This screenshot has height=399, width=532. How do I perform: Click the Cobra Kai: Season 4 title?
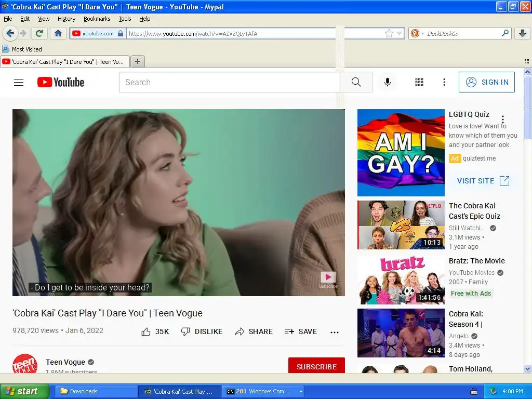tap(466, 319)
